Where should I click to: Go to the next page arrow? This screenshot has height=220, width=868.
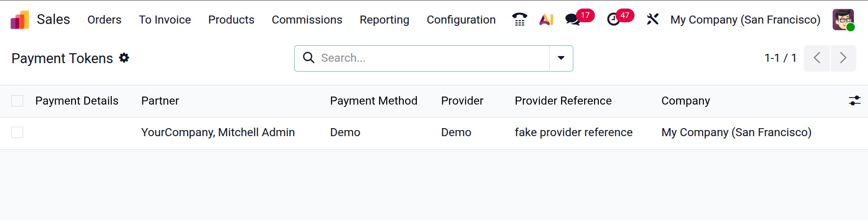click(843, 58)
